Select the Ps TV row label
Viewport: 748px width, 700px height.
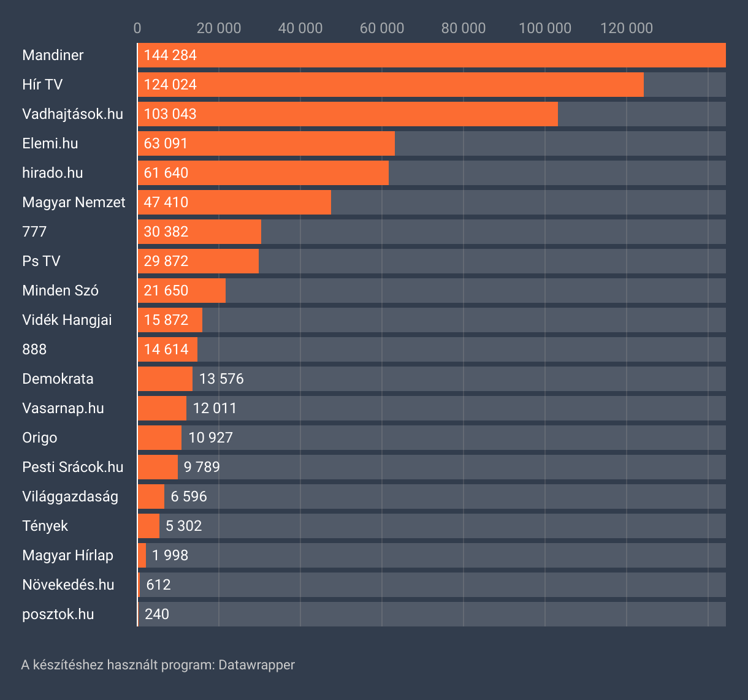point(41,261)
